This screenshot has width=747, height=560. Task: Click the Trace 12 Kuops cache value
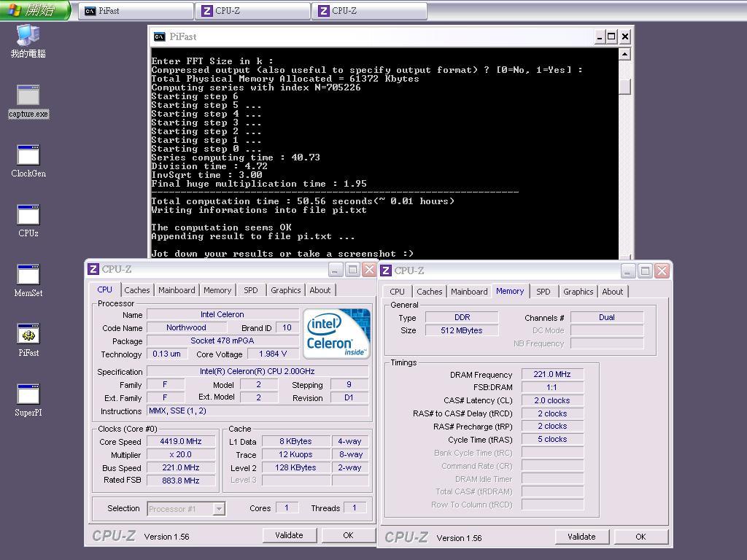click(x=296, y=455)
